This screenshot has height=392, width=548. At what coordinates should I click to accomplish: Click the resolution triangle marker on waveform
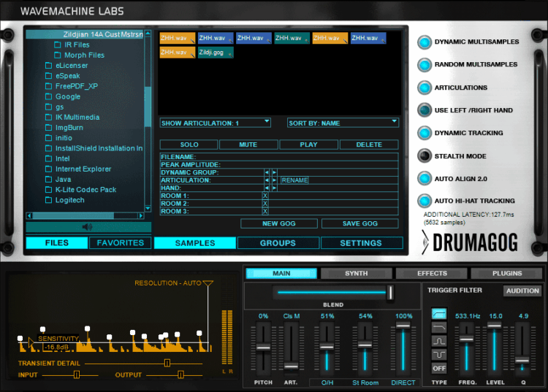(208, 283)
